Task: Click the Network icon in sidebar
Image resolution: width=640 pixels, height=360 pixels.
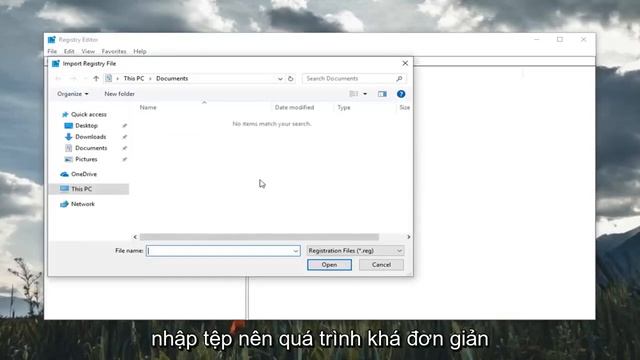Action: [x=64, y=204]
